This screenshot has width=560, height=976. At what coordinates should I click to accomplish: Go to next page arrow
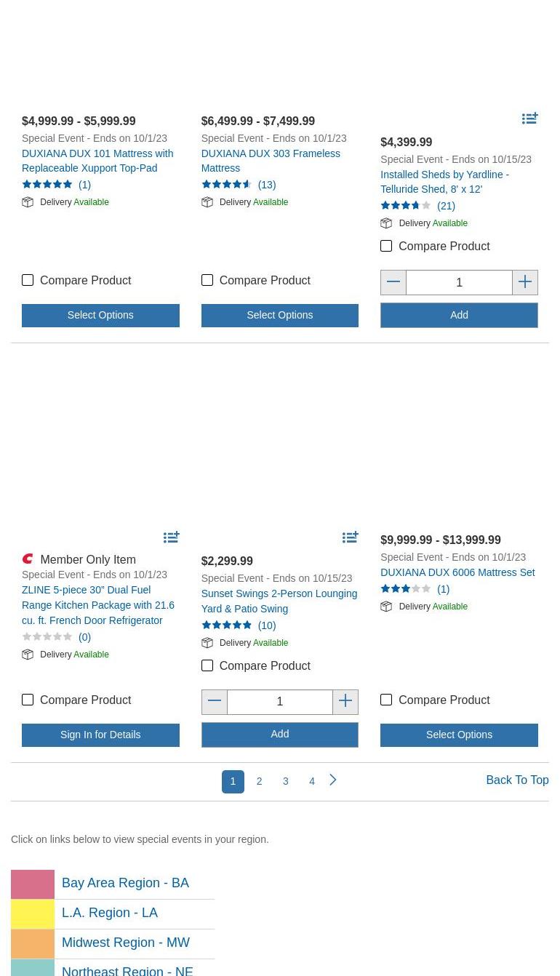point(333,780)
